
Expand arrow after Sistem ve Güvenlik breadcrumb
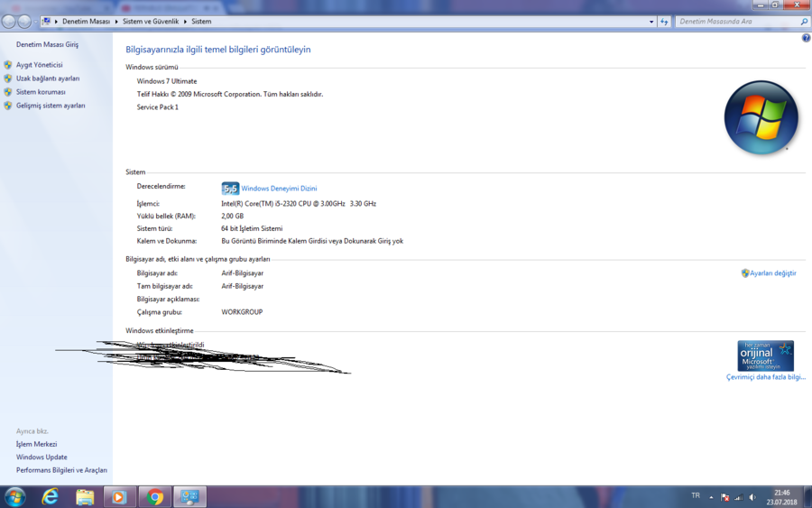(x=185, y=22)
